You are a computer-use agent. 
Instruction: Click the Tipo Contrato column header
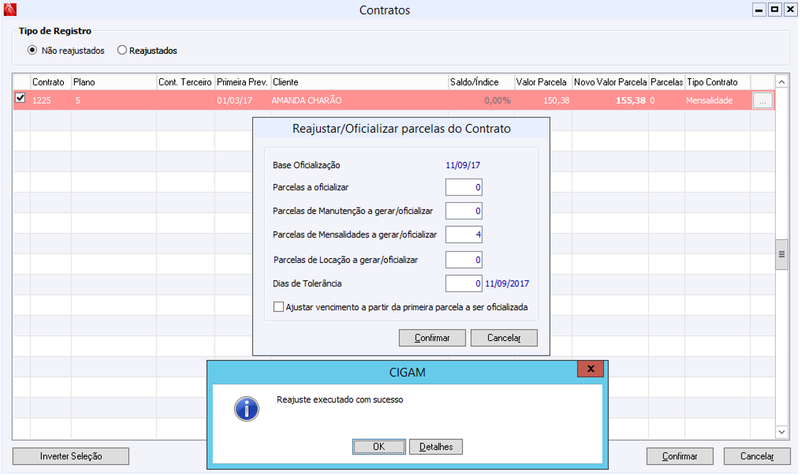pyautogui.click(x=717, y=82)
